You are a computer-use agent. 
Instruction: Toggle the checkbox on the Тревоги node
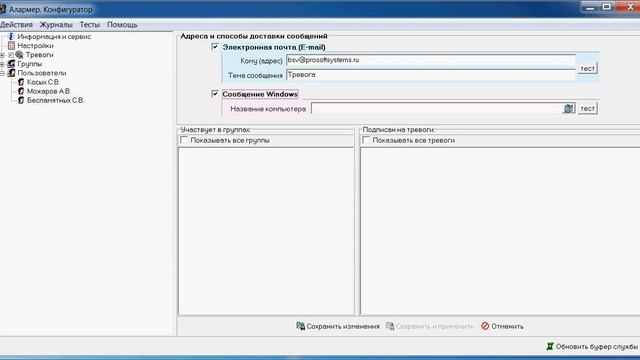click(11, 55)
